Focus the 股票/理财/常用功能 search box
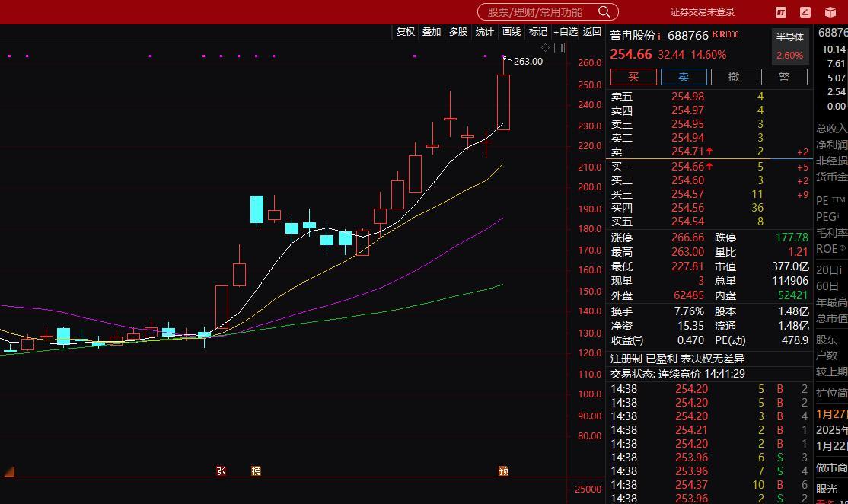Image resolution: width=848 pixels, height=504 pixels. pos(547,11)
